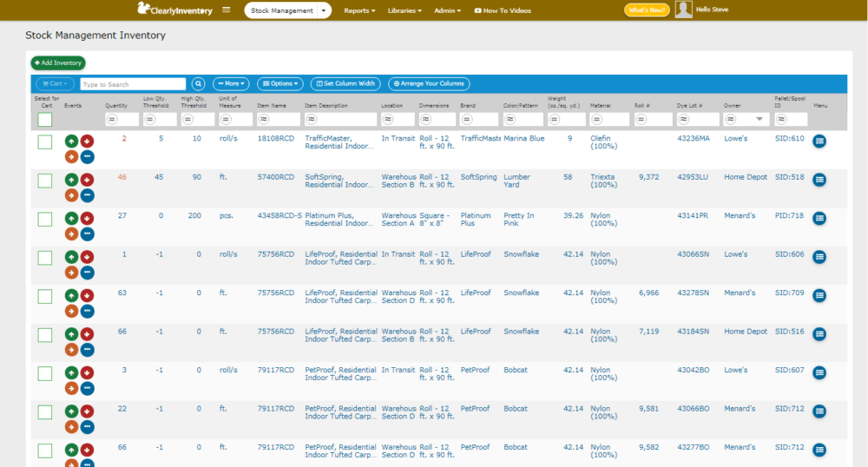The height and width of the screenshot is (467, 868).
Task: Open the row menu icon for PID:718
Action: [x=819, y=219]
